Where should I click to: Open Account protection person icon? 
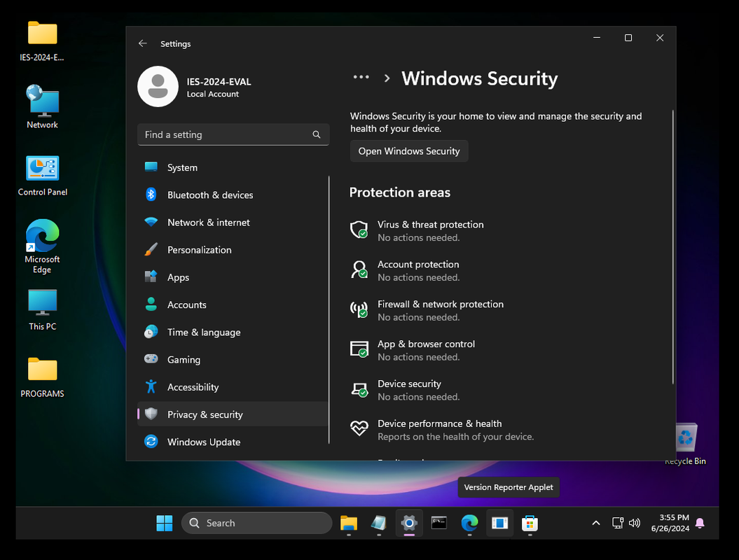[x=359, y=270]
